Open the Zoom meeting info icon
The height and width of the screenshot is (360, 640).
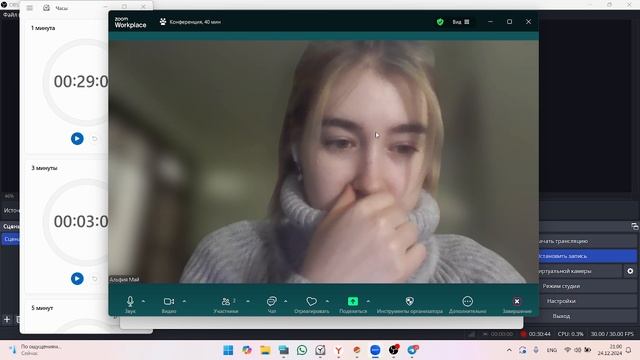click(163, 22)
